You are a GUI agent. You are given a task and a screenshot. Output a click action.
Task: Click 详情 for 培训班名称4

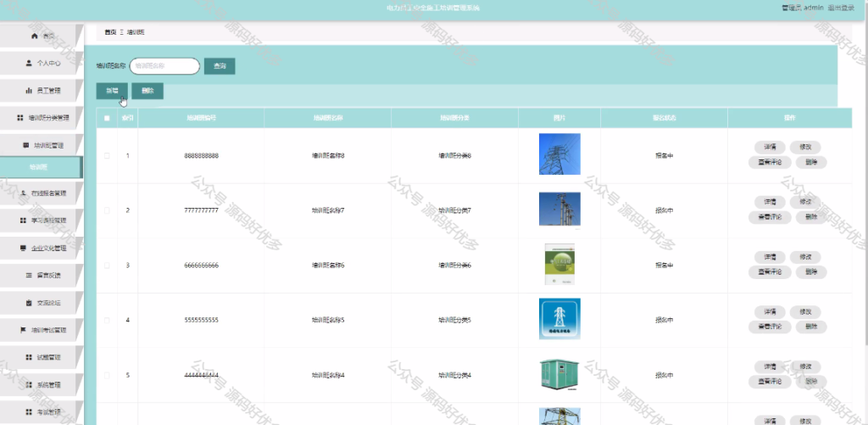tap(770, 366)
